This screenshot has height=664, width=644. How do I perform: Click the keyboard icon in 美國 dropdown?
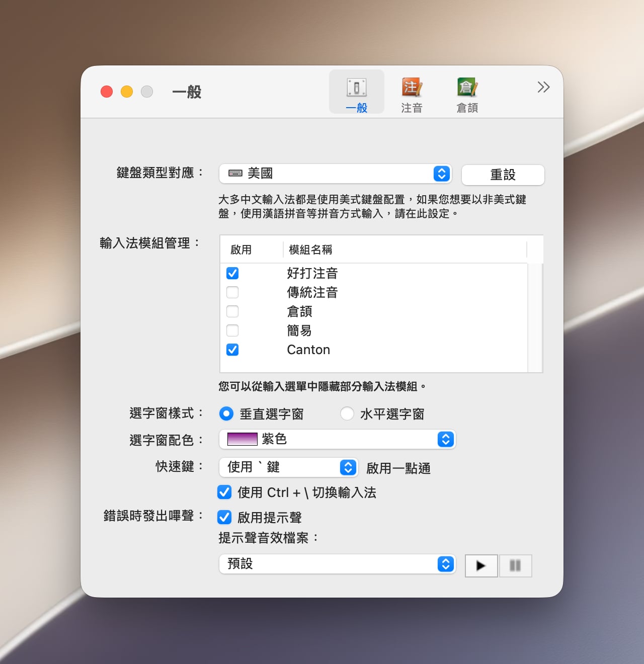[235, 174]
